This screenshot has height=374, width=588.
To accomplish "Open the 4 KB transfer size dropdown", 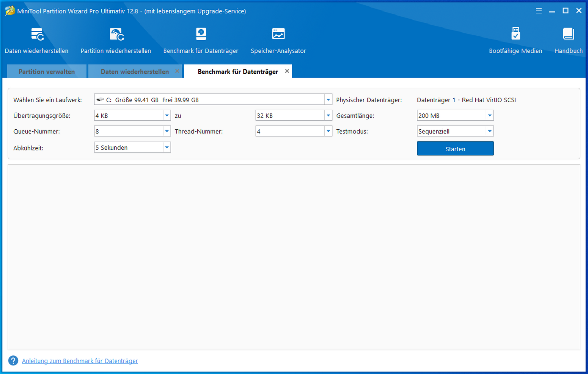I will point(167,115).
